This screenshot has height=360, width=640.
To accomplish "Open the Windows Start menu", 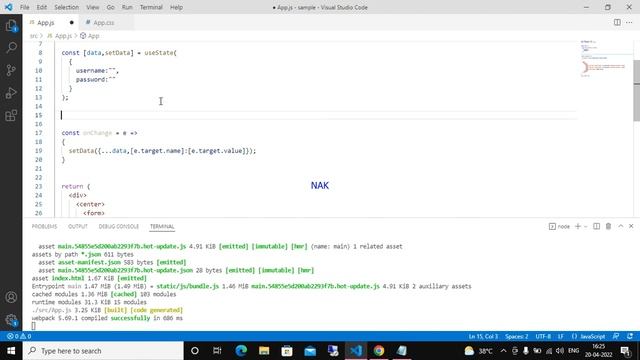I will pos(11,351).
